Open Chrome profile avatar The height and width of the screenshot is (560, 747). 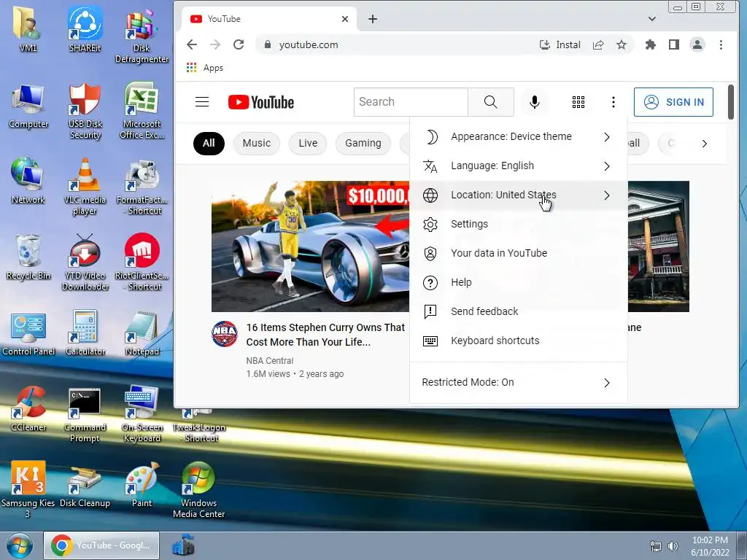[697, 44]
